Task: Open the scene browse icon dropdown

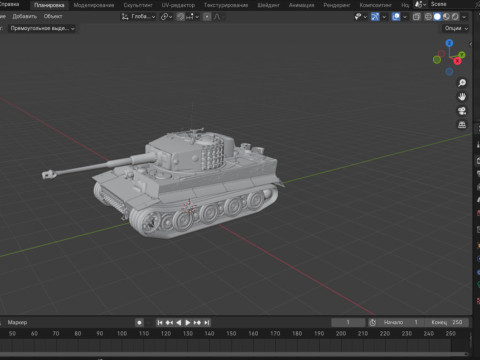Action: (420, 5)
